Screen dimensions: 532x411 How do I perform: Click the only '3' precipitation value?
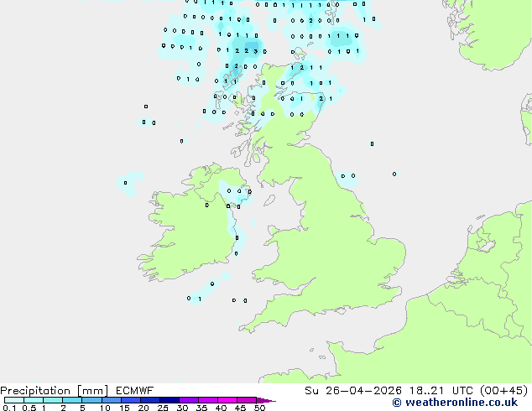[x=255, y=51]
